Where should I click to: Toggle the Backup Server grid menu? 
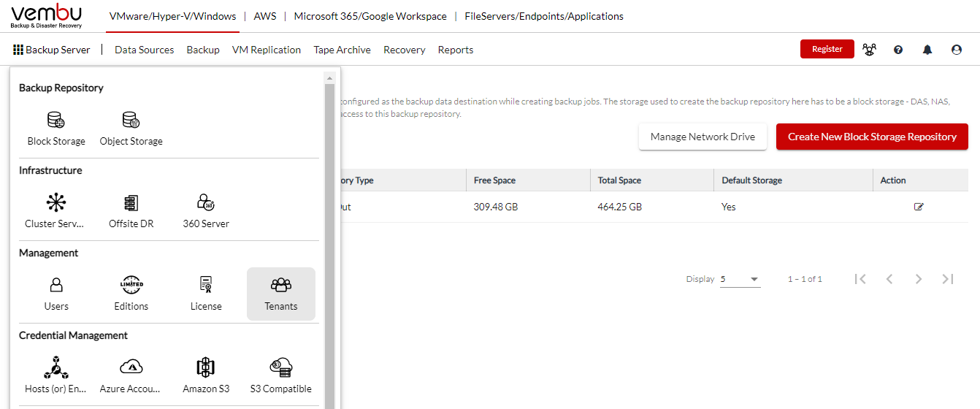[x=52, y=50]
